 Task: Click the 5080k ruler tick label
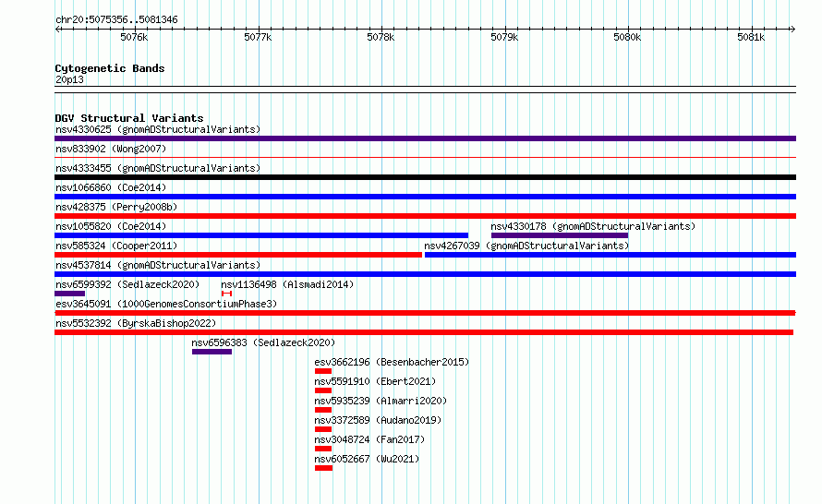(x=627, y=37)
